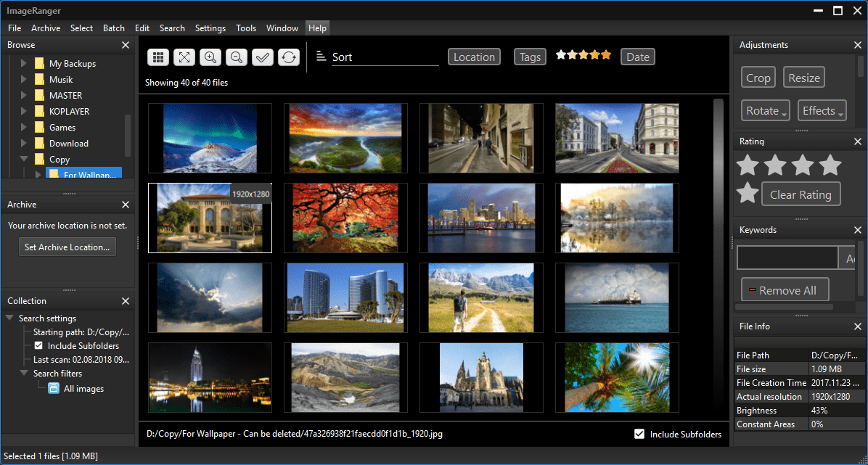Close the Adjustments panel
The height and width of the screenshot is (465, 868).
858,45
